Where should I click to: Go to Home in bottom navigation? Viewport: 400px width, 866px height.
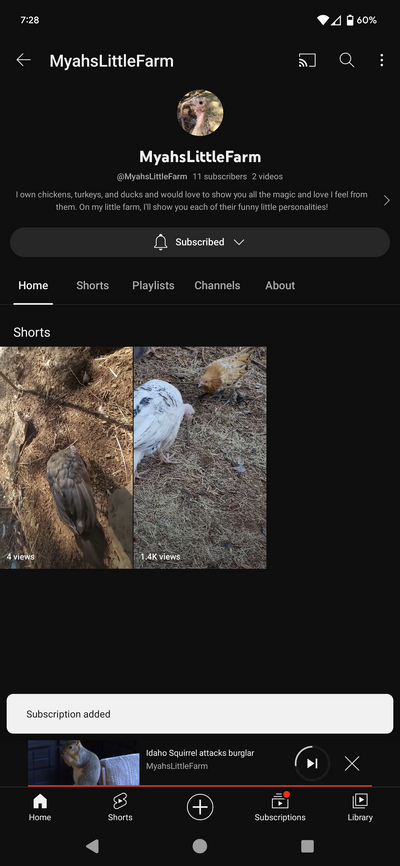click(x=40, y=807)
